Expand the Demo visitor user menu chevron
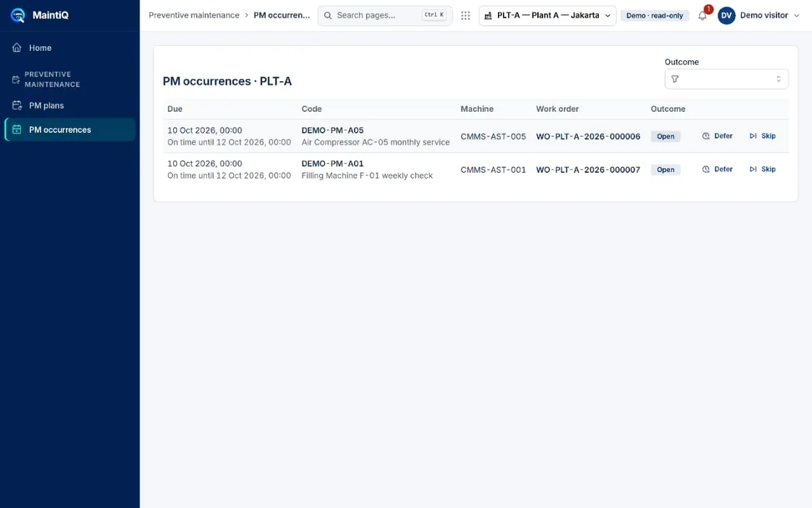The width and height of the screenshot is (812, 508). tap(796, 16)
